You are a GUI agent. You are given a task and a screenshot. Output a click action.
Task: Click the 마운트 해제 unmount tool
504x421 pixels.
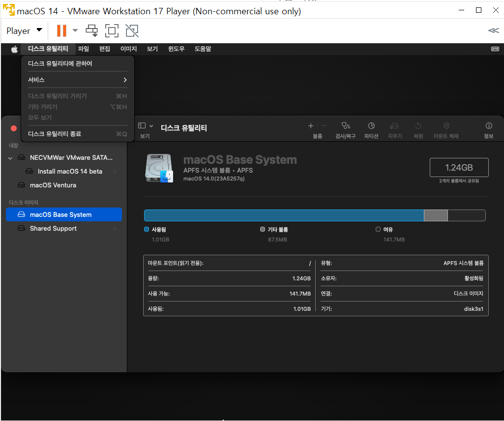(446, 130)
